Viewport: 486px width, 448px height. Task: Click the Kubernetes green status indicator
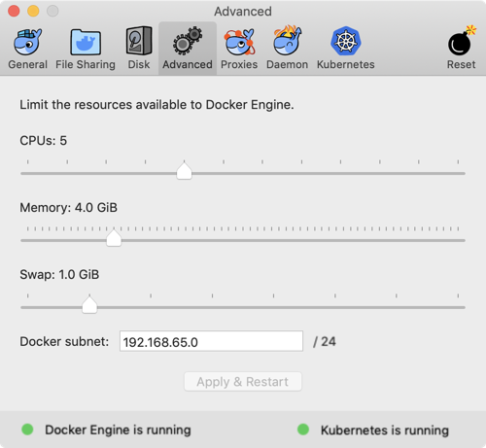pyautogui.click(x=303, y=430)
